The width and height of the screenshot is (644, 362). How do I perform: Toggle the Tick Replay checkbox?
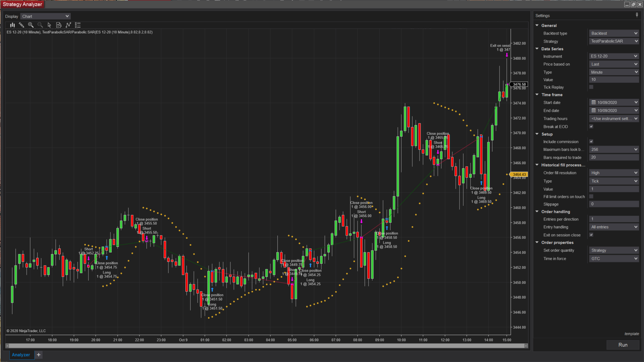point(591,87)
